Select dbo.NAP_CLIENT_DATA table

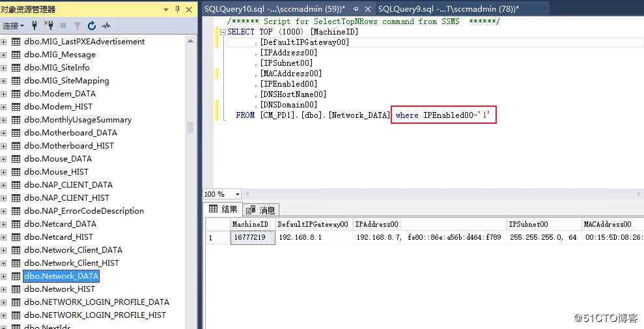point(68,185)
